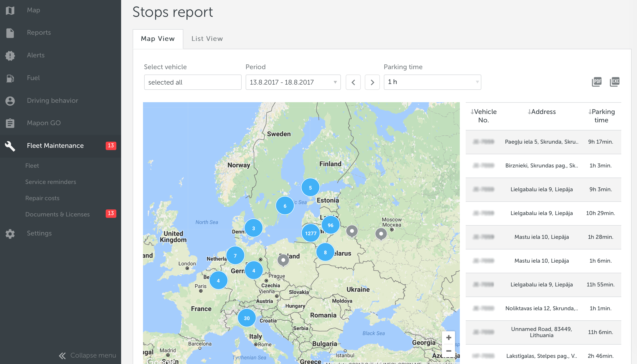Click the 11h 55min. parking time cell
Screen dimensions: 637x364
tap(601, 284)
